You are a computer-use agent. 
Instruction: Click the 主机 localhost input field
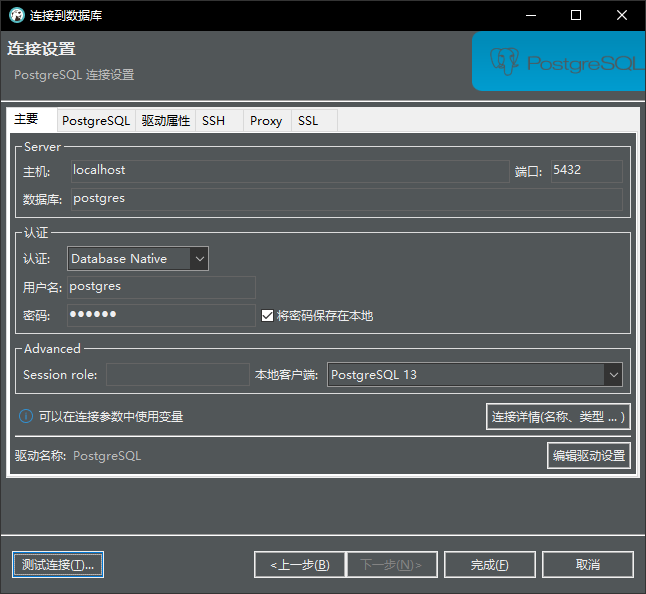[x=290, y=171]
